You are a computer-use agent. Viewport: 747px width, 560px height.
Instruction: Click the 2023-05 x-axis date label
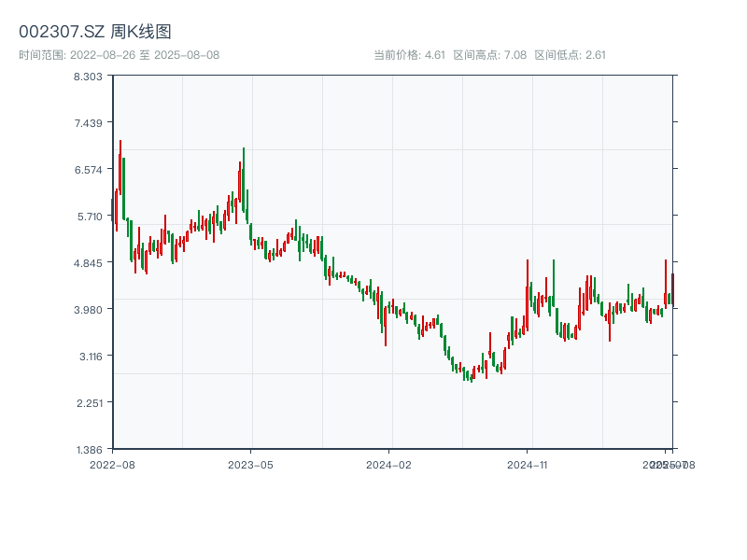coord(250,464)
